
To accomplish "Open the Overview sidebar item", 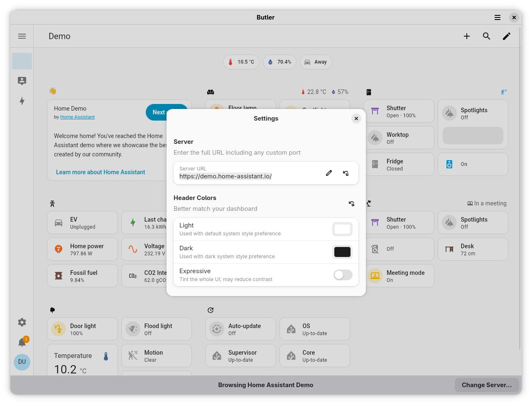I will [x=22, y=61].
